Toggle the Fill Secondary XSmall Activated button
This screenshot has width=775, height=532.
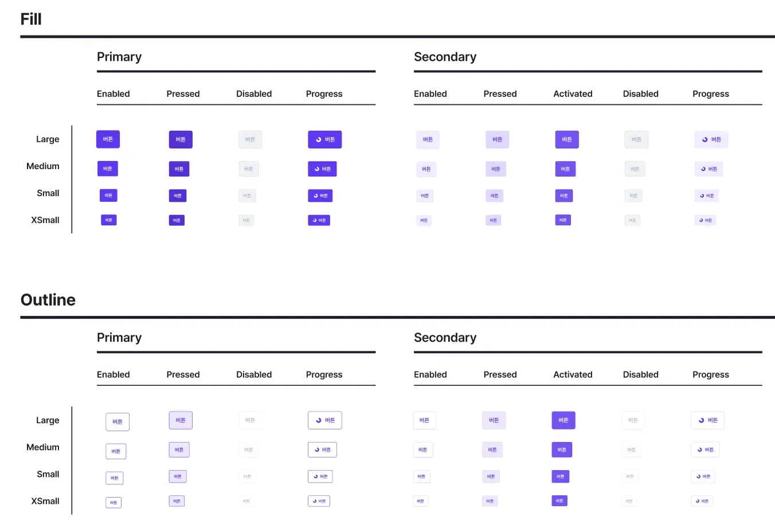pyautogui.click(x=563, y=220)
